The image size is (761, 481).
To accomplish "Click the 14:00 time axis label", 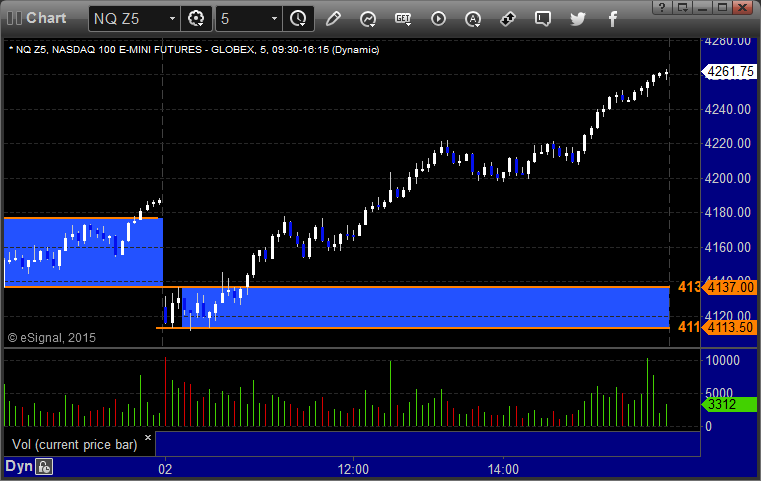I will pyautogui.click(x=503, y=469).
